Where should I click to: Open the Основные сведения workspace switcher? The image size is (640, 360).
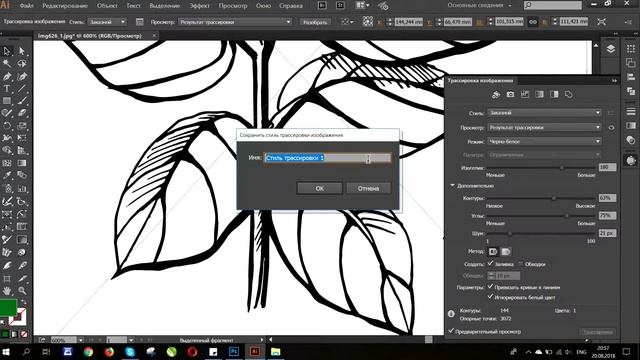click(480, 6)
